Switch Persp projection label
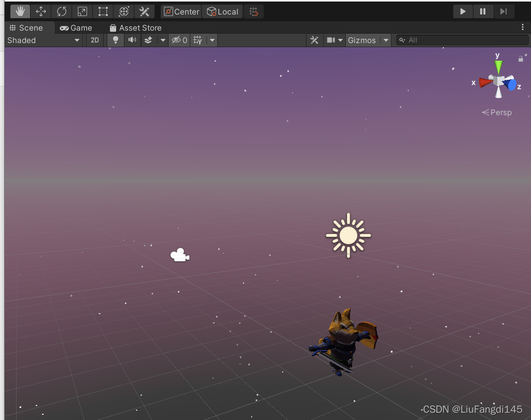 (497, 113)
